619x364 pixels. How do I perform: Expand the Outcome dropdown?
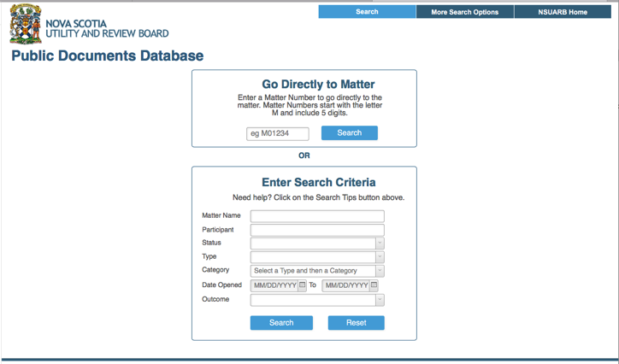pos(380,300)
